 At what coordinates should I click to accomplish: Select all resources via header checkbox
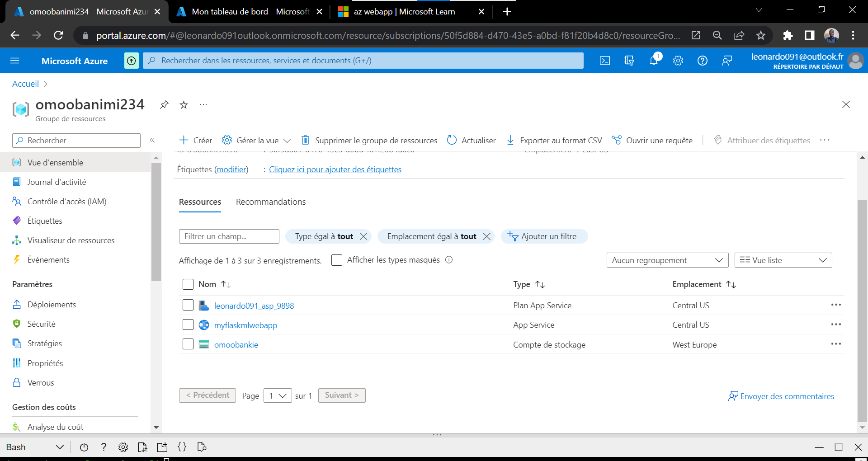[188, 284]
